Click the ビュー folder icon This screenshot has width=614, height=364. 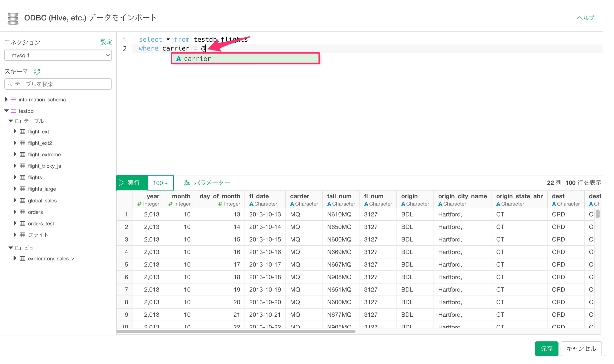[18, 248]
